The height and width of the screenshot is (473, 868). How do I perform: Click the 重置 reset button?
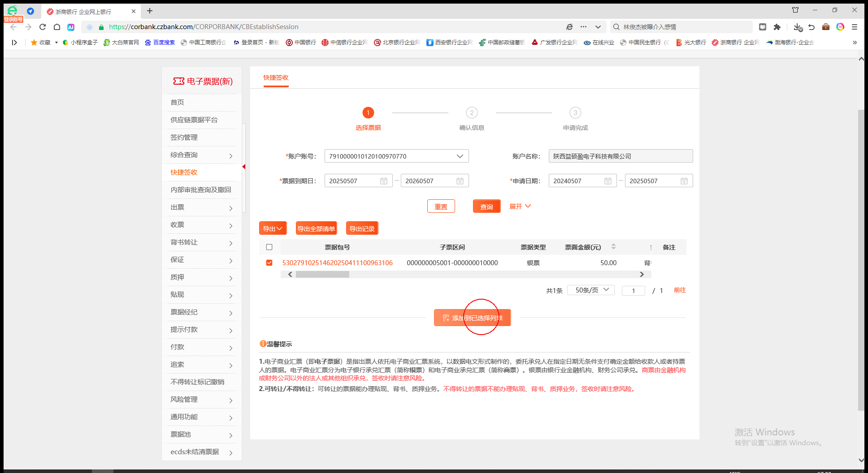pos(441,206)
